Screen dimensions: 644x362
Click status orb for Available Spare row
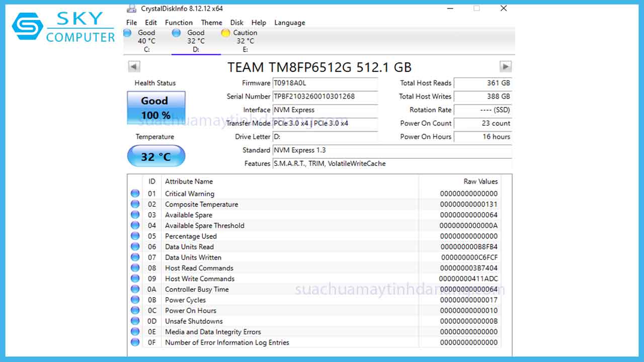click(135, 215)
